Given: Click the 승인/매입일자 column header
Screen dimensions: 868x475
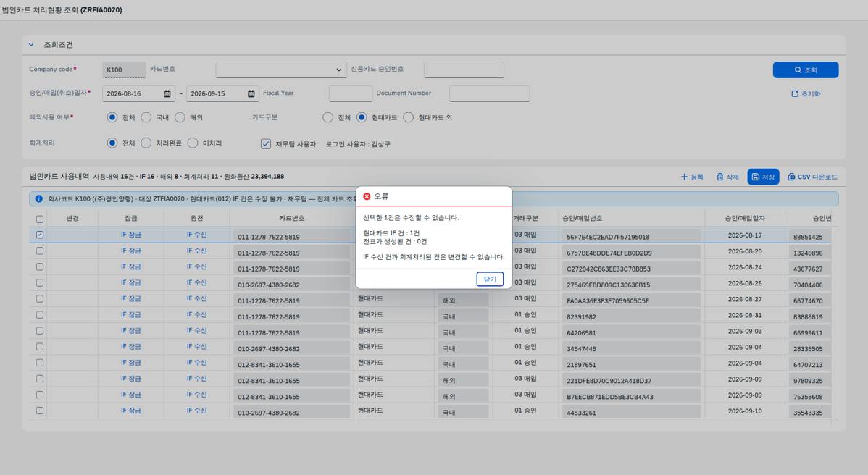Looking at the screenshot, I should pos(745,219).
